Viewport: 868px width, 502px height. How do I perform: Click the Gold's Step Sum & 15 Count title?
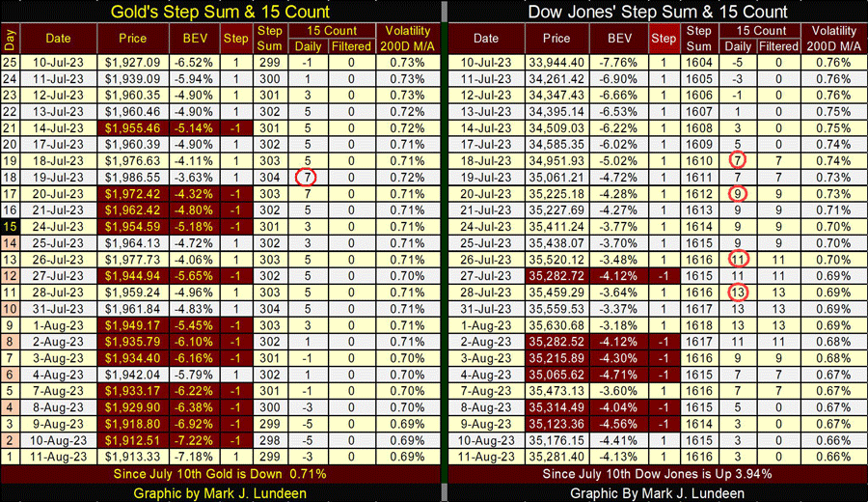click(219, 12)
